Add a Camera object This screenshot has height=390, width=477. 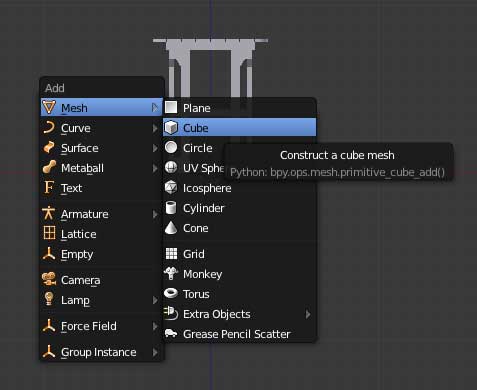point(101,280)
